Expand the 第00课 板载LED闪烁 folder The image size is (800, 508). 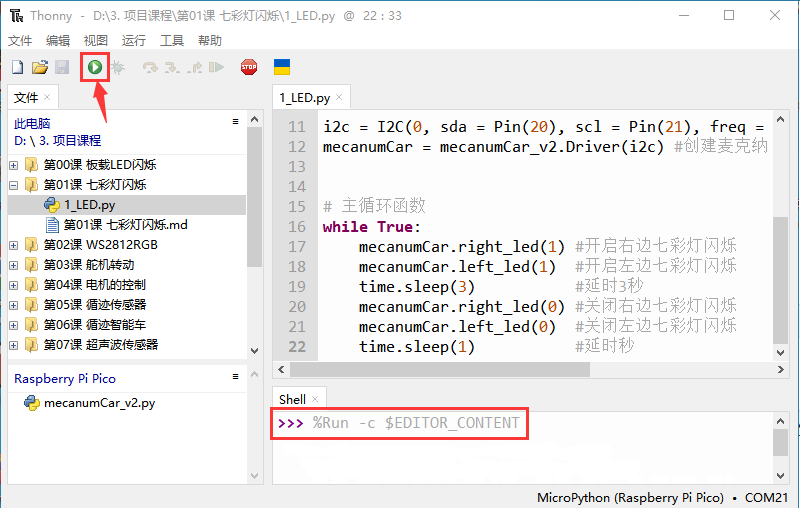click(x=14, y=165)
